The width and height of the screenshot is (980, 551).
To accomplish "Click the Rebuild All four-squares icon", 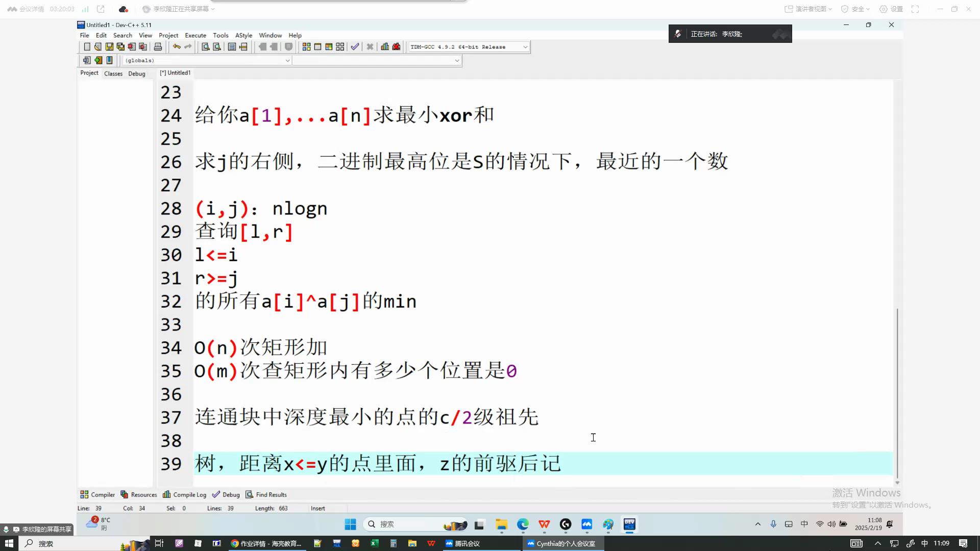I will click(x=340, y=47).
